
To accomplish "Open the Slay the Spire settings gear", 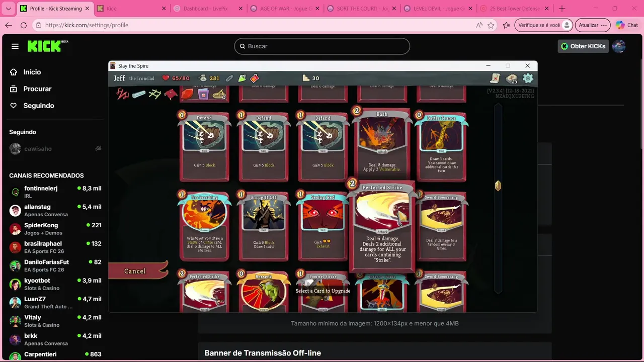I will coord(528,78).
